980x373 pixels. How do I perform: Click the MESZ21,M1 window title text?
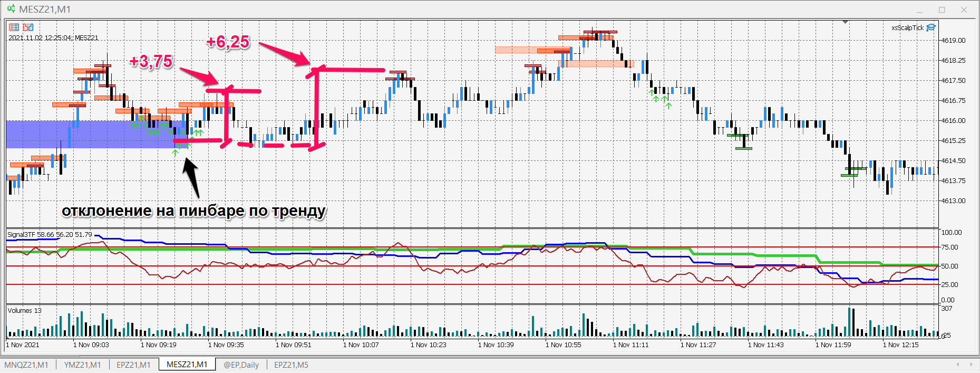[45, 9]
